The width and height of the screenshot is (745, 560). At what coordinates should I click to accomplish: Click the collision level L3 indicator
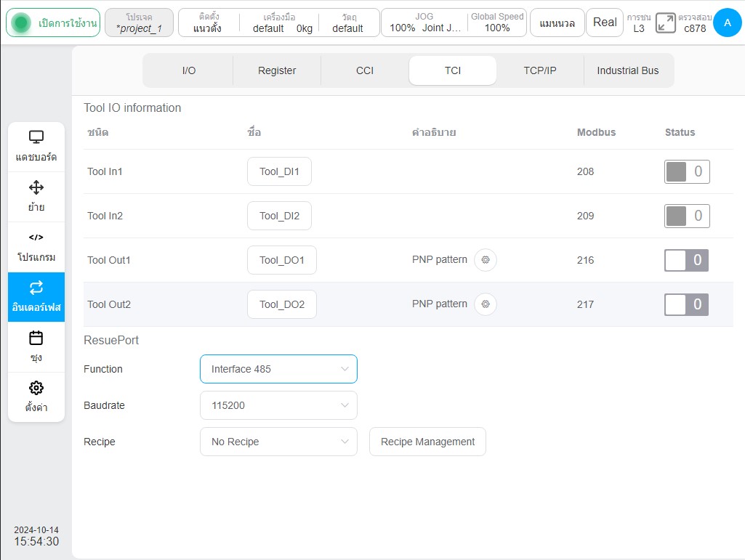click(639, 23)
